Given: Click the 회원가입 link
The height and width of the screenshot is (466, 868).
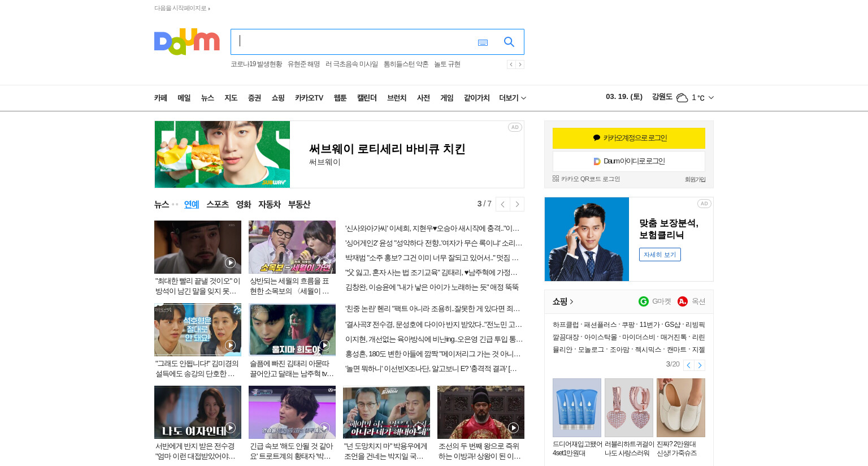Looking at the screenshot, I should coord(695,179).
